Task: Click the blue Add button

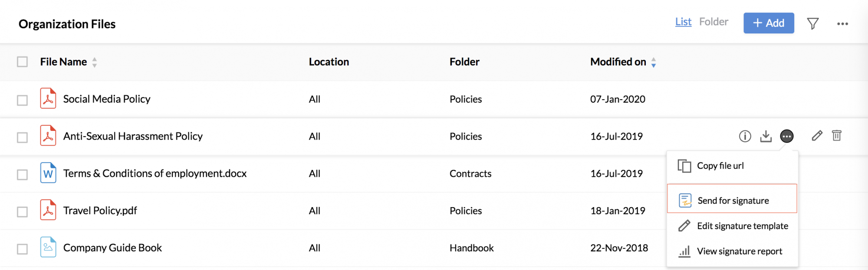Action: [x=769, y=23]
